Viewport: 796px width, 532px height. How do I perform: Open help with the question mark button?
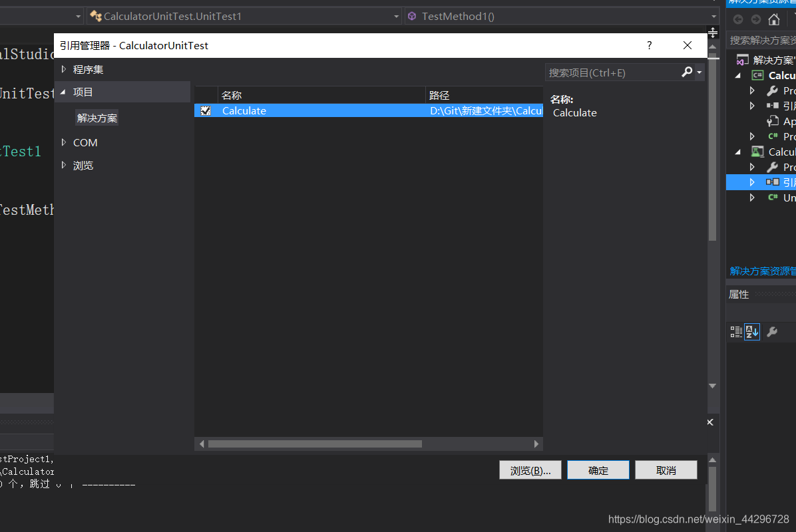tap(650, 46)
